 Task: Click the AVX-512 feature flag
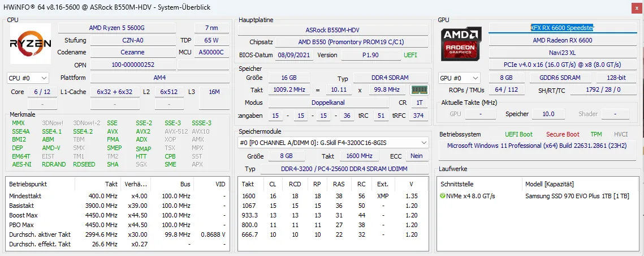pos(176,132)
